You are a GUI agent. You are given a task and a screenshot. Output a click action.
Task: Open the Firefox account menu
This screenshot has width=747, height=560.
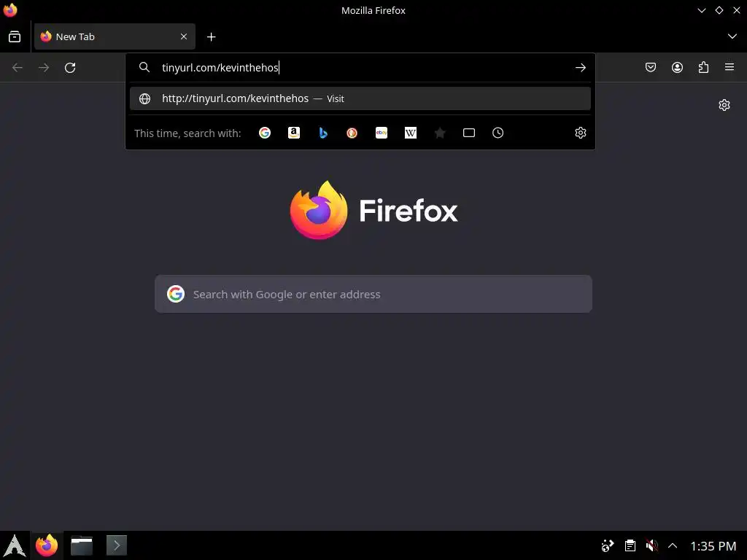[x=678, y=68]
